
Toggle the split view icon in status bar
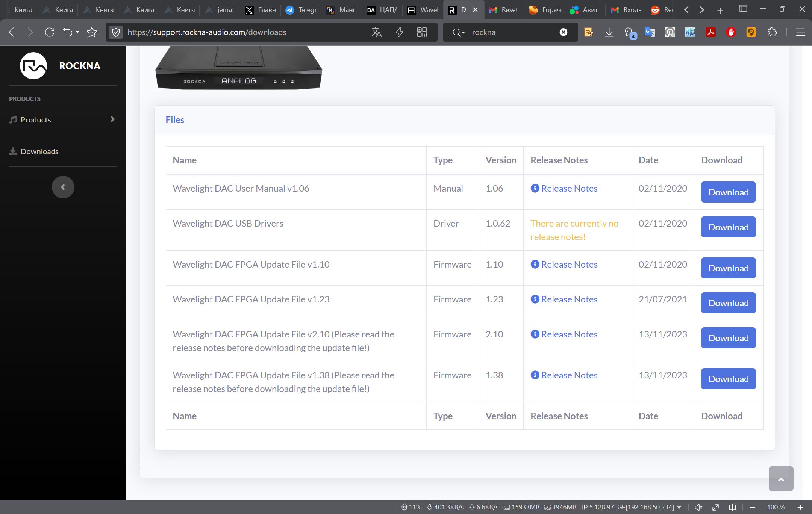click(x=732, y=507)
